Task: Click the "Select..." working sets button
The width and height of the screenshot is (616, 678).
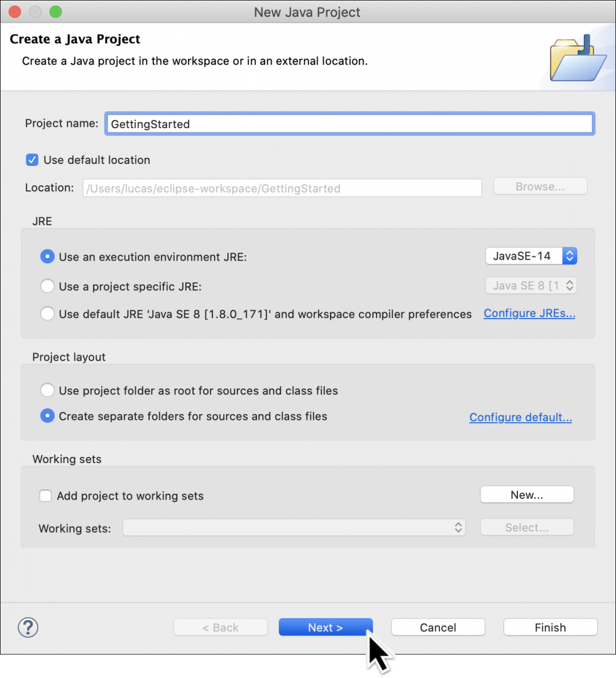Action: 527,527
